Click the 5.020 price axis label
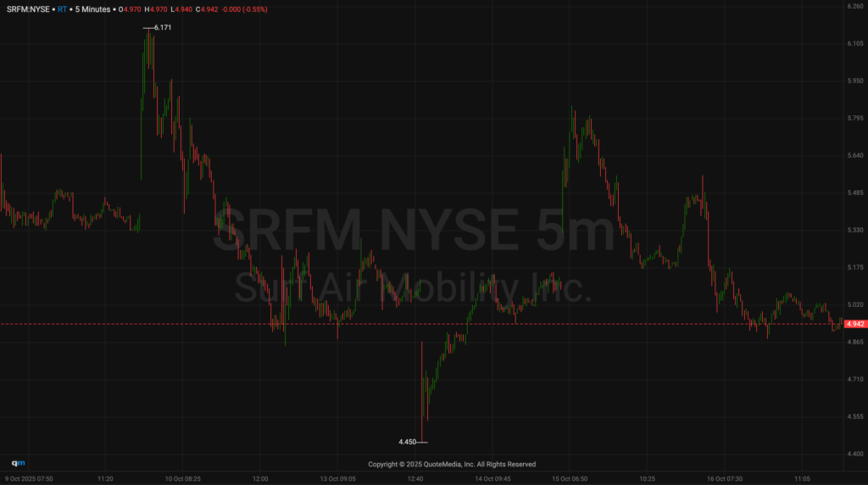Viewport: 868px width, 485px height. [854, 304]
